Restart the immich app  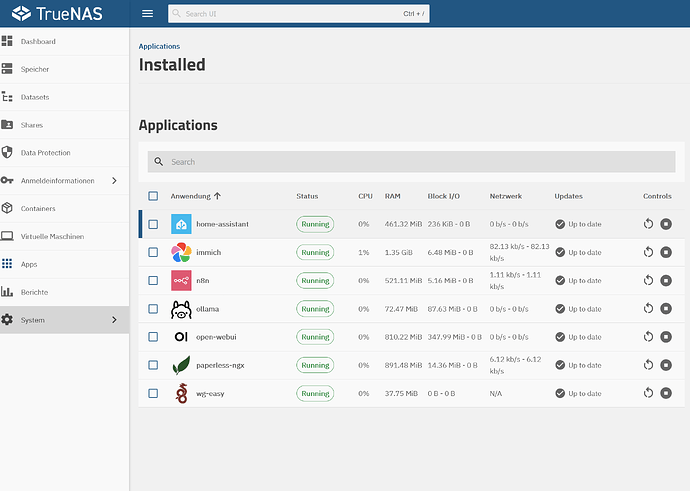pos(648,252)
